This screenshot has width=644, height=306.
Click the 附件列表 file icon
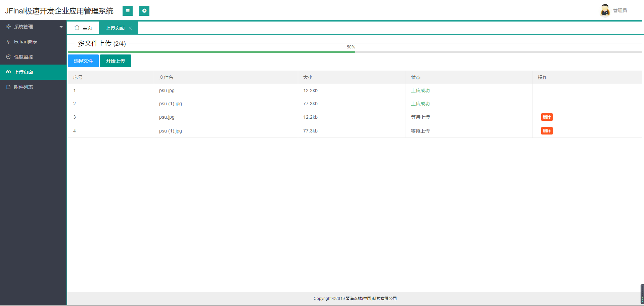coord(8,87)
